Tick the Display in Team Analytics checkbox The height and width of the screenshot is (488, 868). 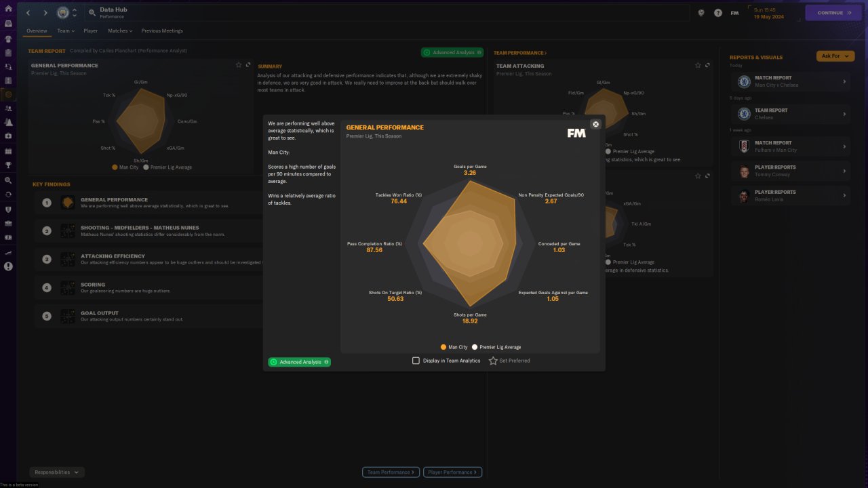tap(416, 361)
